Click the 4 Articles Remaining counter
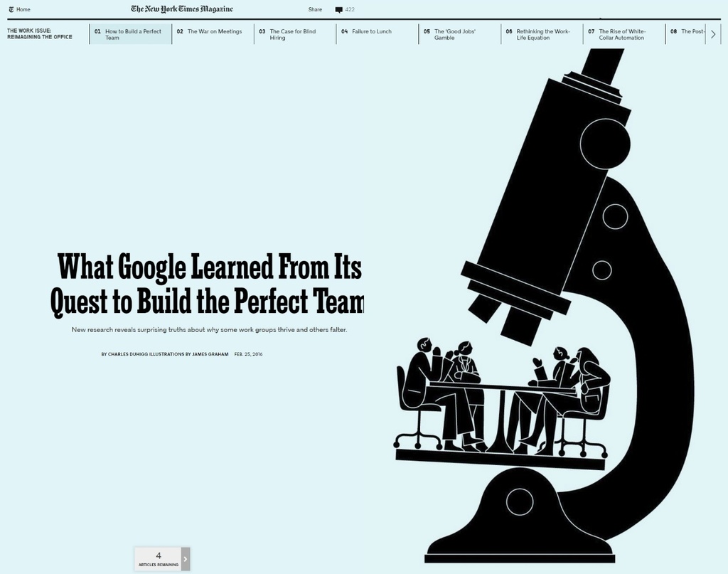 click(x=159, y=558)
